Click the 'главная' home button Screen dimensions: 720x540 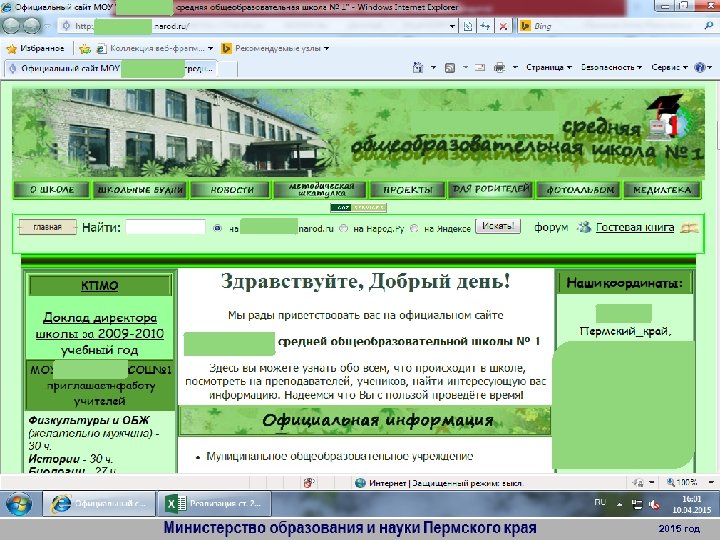[x=47, y=227]
